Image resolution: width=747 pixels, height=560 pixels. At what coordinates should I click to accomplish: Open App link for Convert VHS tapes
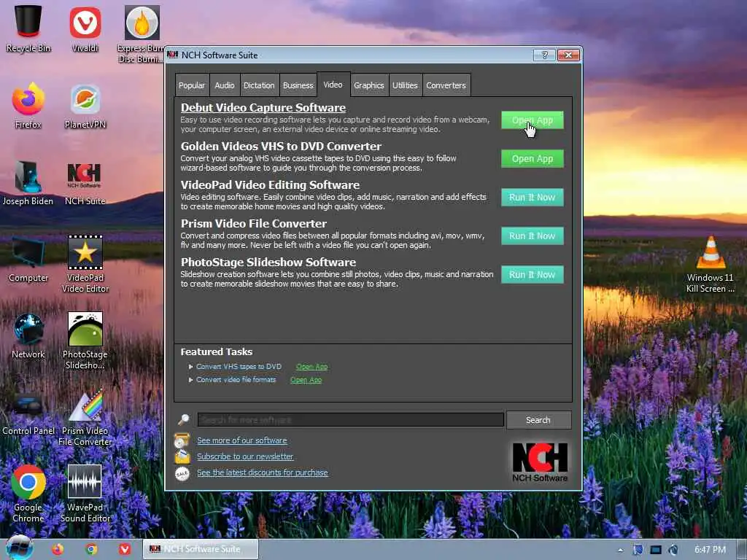(311, 367)
